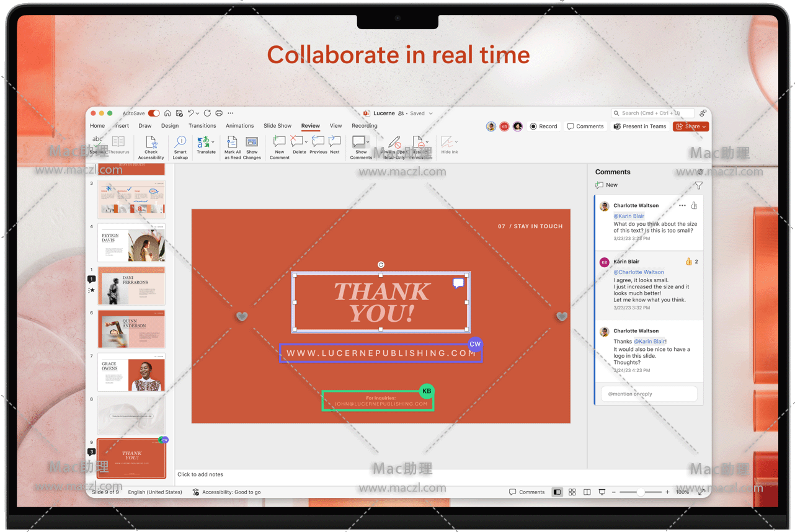Open the Translate dropdown arrow
This screenshot has height=532, width=795.
pos(213,142)
